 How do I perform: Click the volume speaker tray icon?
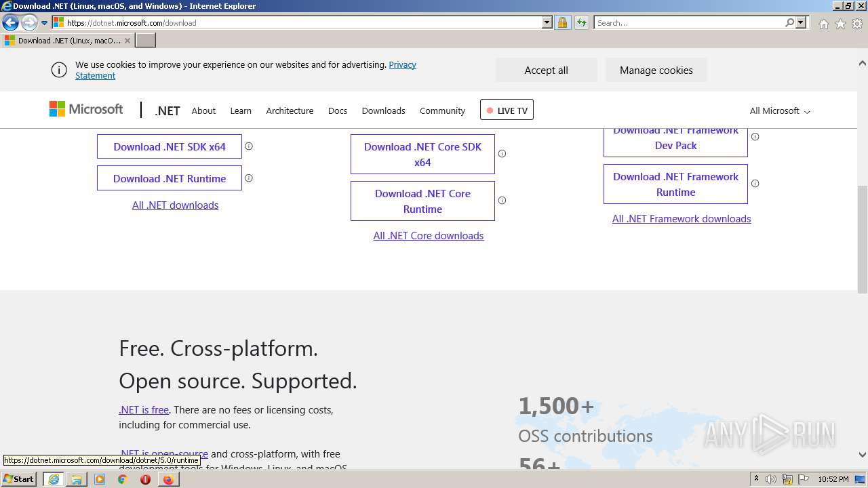[x=771, y=479]
